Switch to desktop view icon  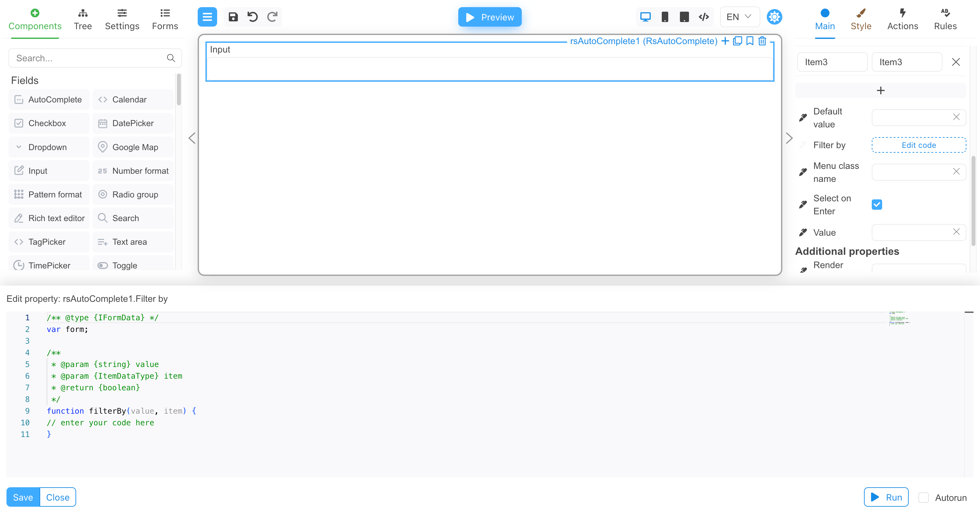[x=645, y=17]
